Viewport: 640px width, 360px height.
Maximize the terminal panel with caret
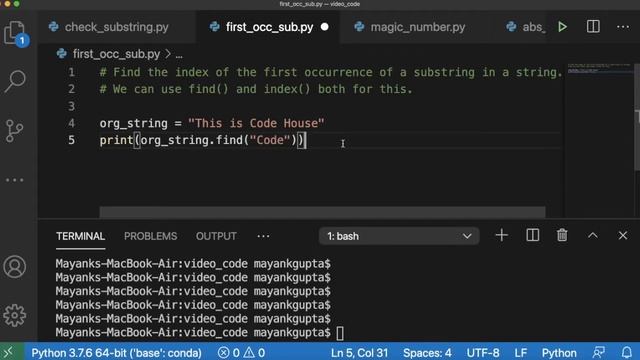593,236
